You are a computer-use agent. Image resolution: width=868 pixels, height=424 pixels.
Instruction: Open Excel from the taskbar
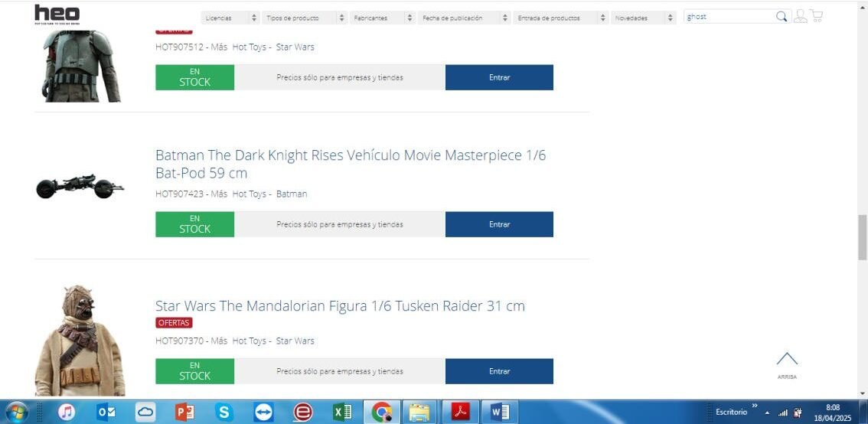(x=342, y=413)
